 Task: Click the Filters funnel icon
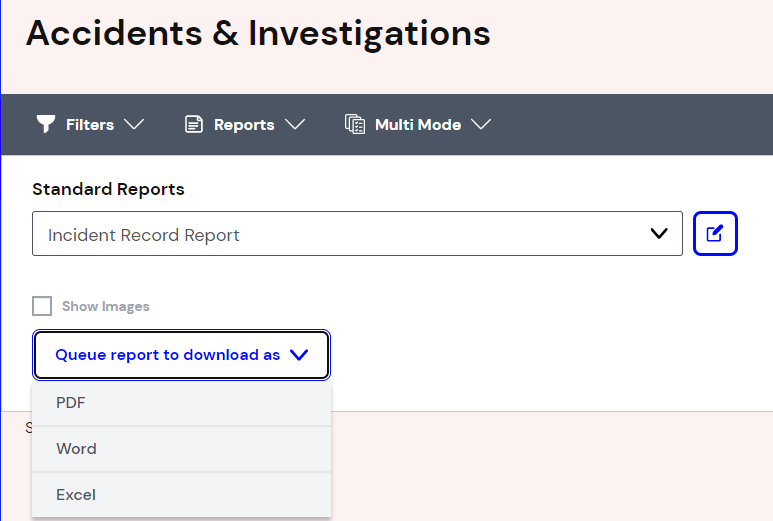[x=45, y=124]
